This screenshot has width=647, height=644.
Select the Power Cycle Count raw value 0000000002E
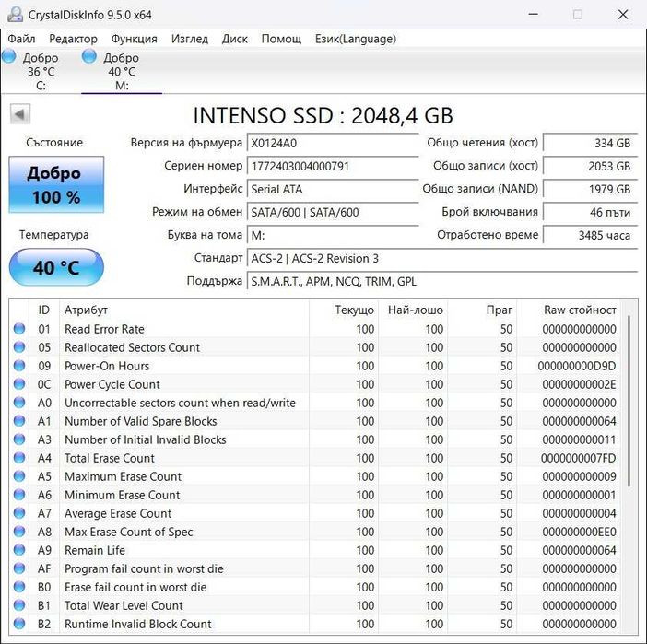[x=579, y=384]
